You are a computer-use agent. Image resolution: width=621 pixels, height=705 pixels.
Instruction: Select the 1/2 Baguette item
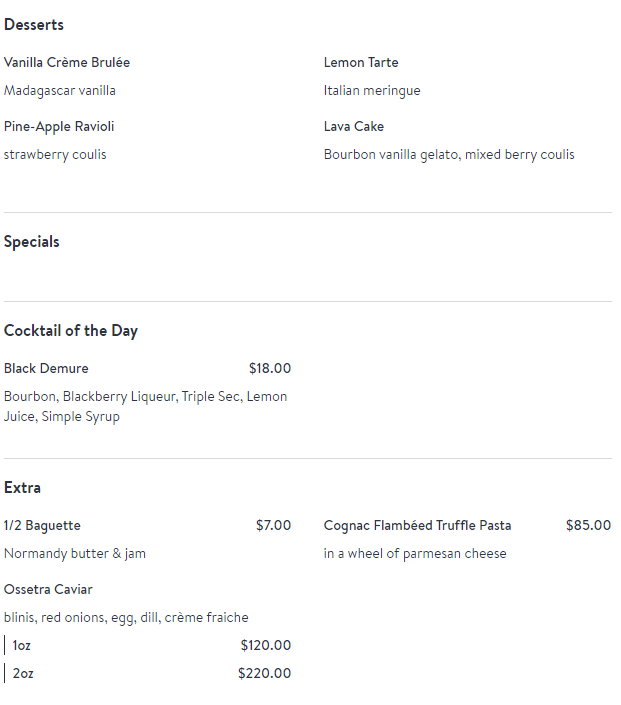[42, 526]
